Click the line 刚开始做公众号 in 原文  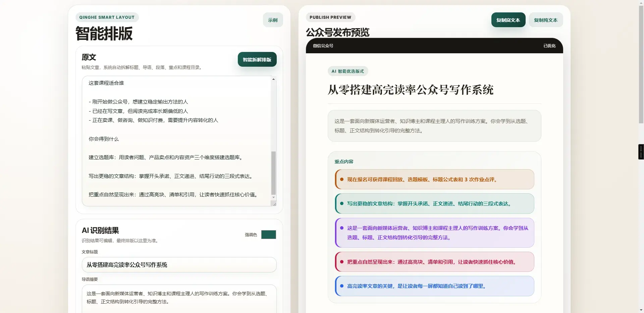[x=138, y=102]
